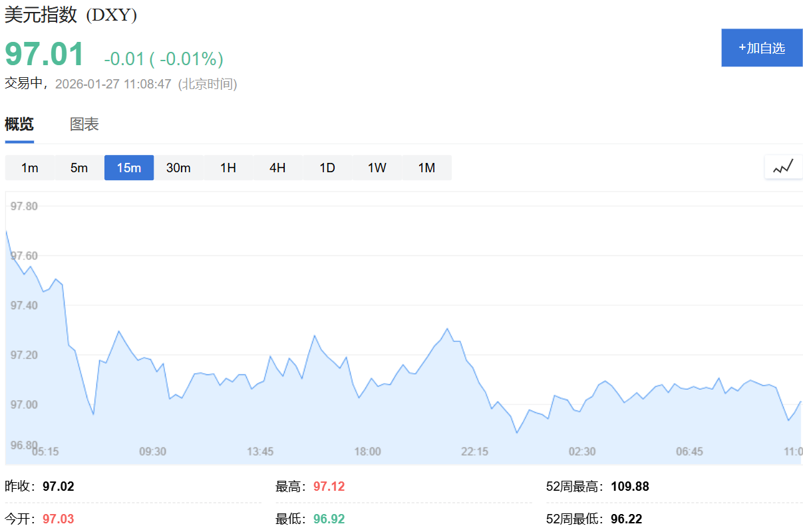Screen dimensions: 803x532
Task: Choose the 1M monthly timeframe
Action: coord(426,168)
